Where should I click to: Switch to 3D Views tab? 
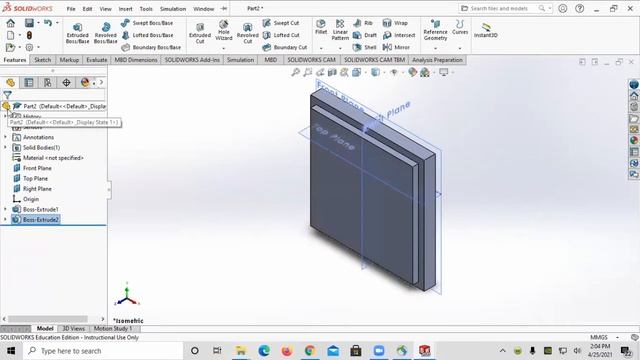pyautogui.click(x=73, y=328)
